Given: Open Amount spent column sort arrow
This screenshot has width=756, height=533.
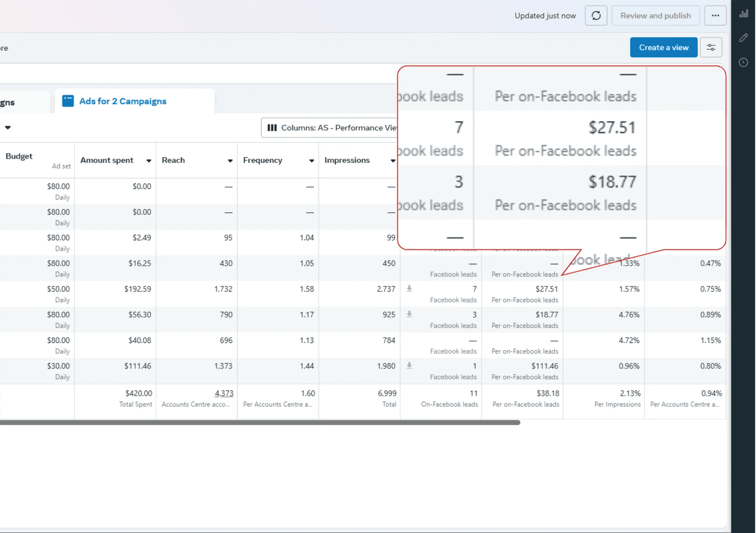Looking at the screenshot, I should click(x=149, y=160).
